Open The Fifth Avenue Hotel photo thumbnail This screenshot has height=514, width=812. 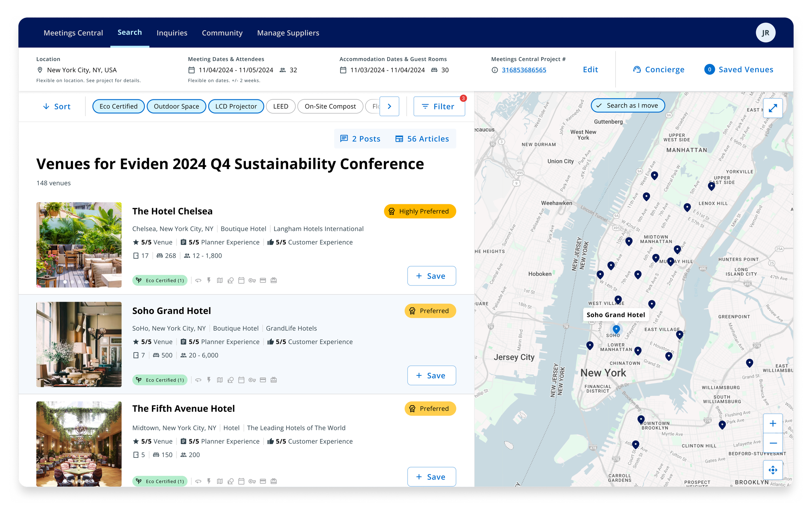(x=79, y=444)
